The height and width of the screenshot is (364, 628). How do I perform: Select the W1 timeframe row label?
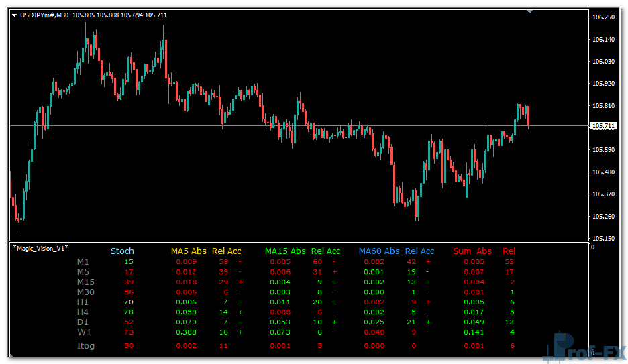[84, 332]
